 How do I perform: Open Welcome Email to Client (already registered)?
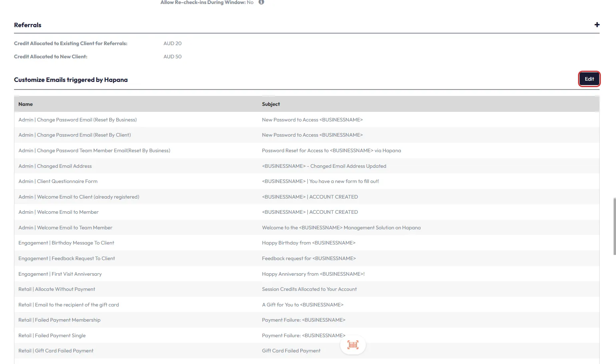tap(79, 197)
